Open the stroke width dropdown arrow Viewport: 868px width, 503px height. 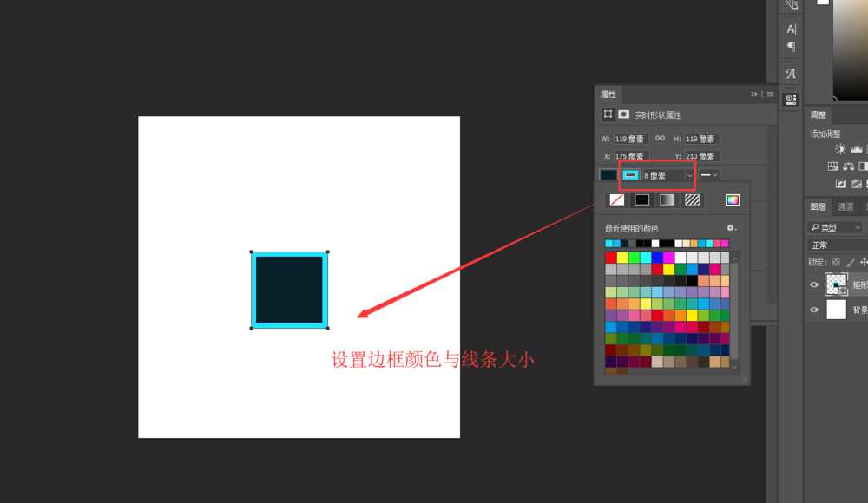(x=689, y=175)
